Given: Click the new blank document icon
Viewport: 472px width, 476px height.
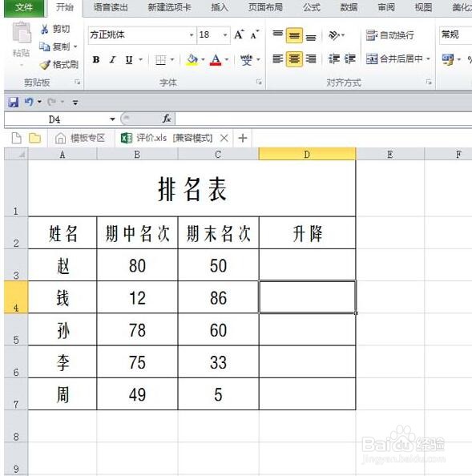Looking at the screenshot, I should point(16,138).
